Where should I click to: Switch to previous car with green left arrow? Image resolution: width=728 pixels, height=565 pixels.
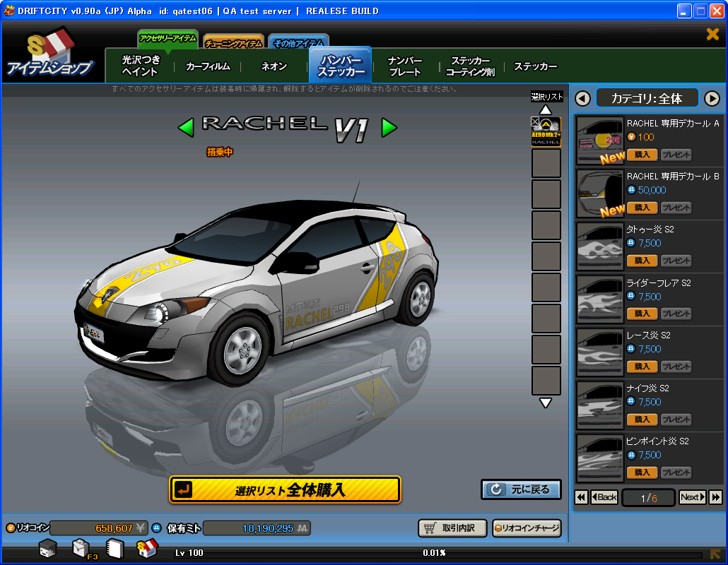[186, 128]
